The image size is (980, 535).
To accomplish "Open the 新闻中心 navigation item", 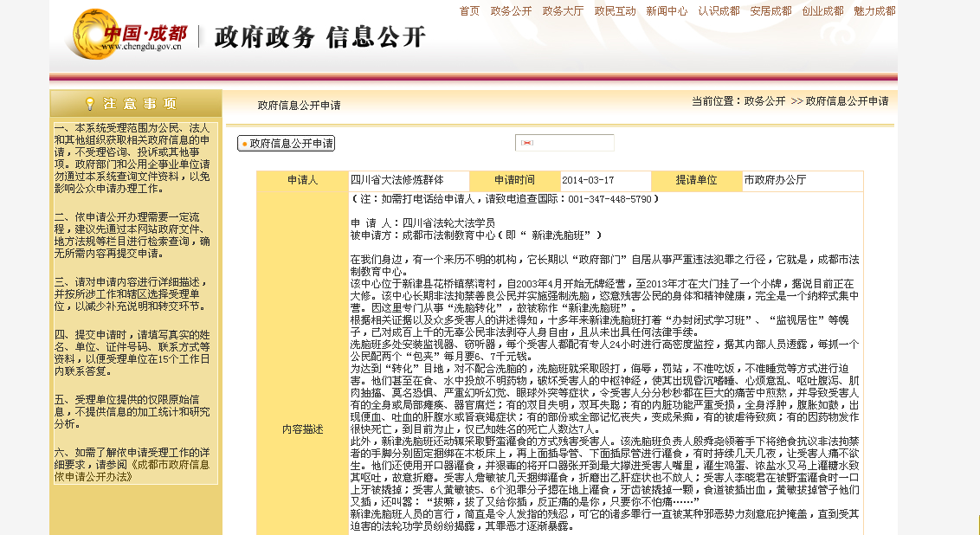I will (x=667, y=11).
